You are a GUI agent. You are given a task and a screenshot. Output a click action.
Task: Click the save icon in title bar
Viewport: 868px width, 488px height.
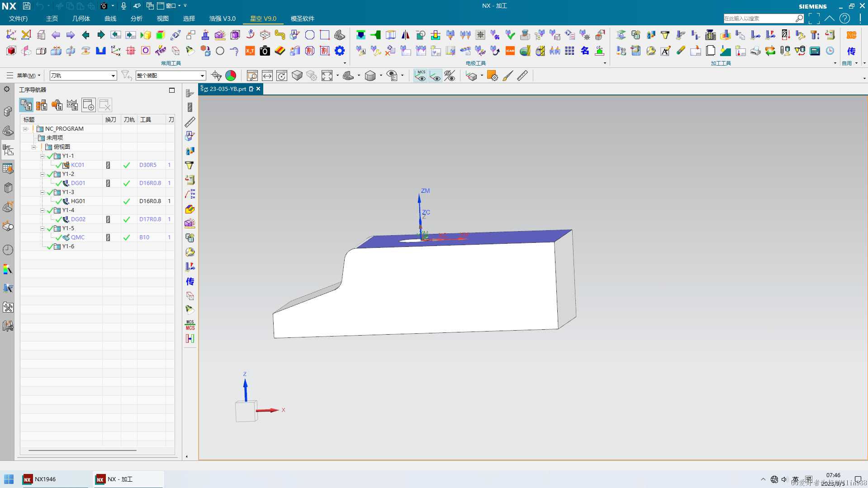(x=27, y=6)
